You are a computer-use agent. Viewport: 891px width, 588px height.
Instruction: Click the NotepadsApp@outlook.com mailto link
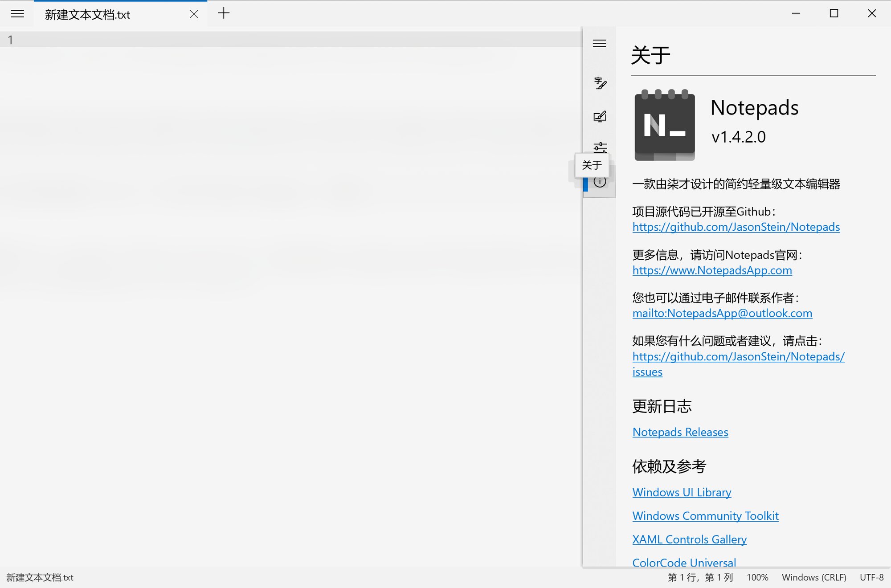(722, 314)
